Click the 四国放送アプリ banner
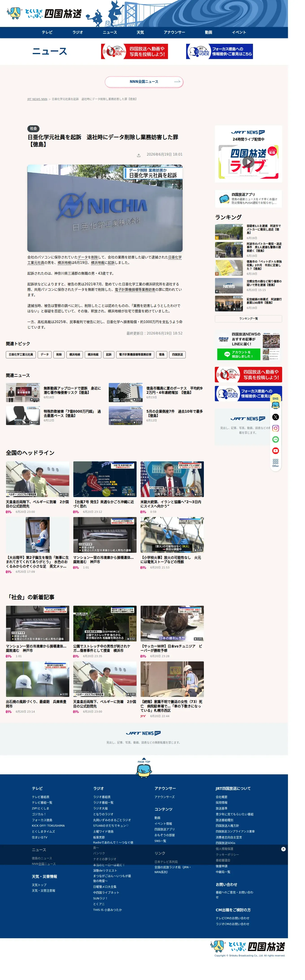 pos(248,198)
